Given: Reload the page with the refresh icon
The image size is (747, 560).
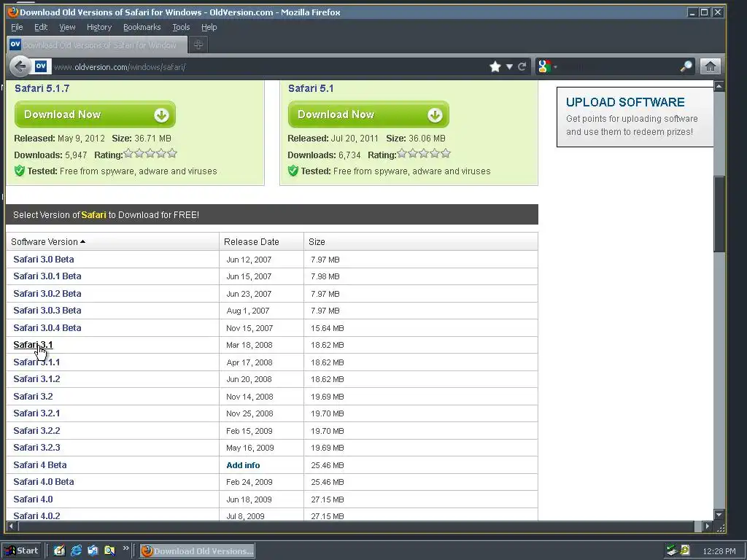Looking at the screenshot, I should [522, 66].
